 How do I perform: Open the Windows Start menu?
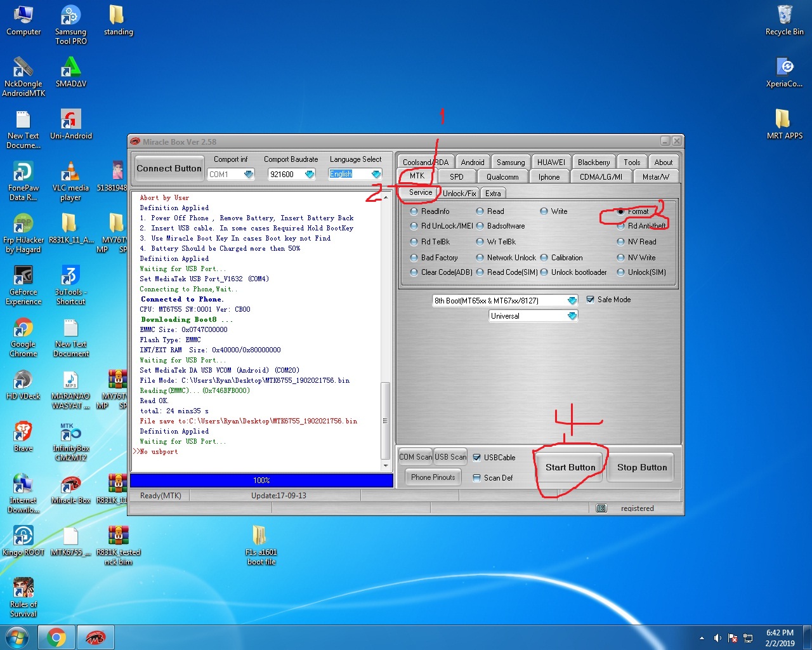pos(17,637)
